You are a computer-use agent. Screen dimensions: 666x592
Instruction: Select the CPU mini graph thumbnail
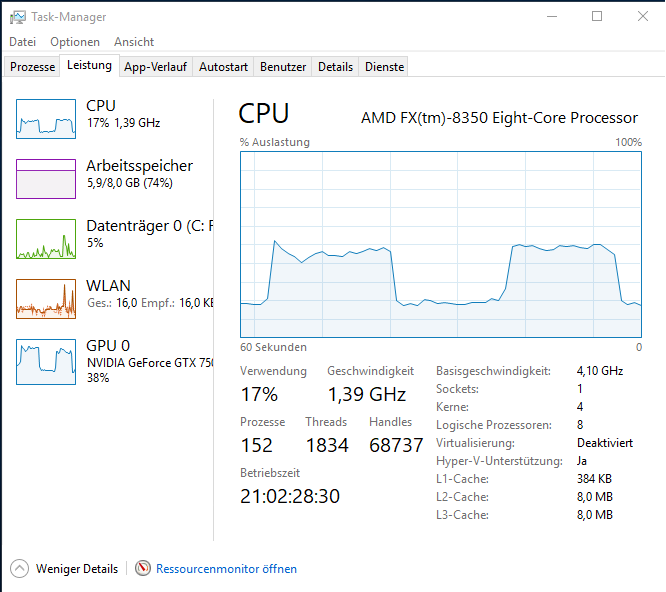point(46,119)
